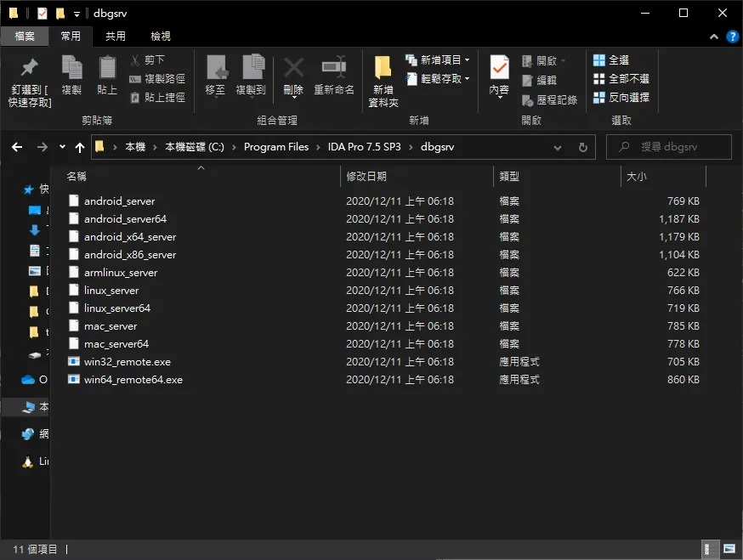Click the 貼上 paste clipboard icon
Screen dimensions: 743x560
(107, 67)
